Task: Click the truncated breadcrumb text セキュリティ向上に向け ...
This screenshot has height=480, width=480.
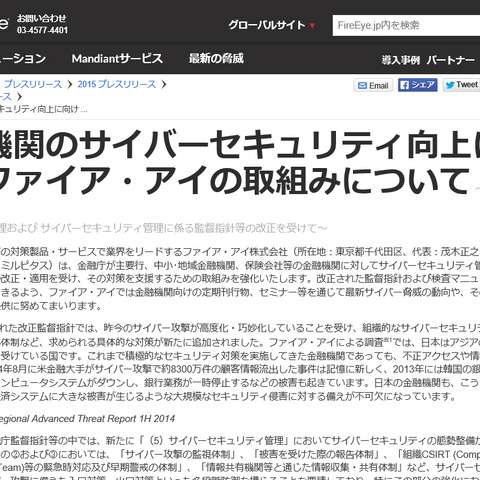Action: pyautogui.click(x=43, y=109)
